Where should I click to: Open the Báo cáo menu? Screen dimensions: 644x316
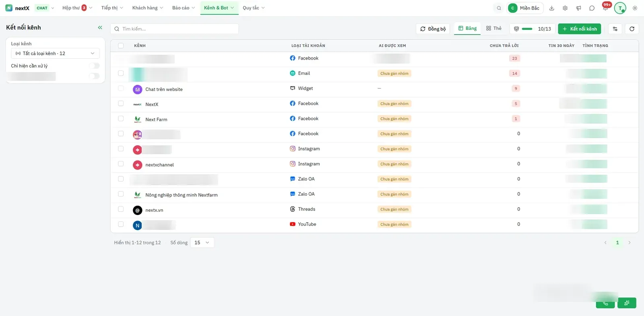(x=184, y=8)
